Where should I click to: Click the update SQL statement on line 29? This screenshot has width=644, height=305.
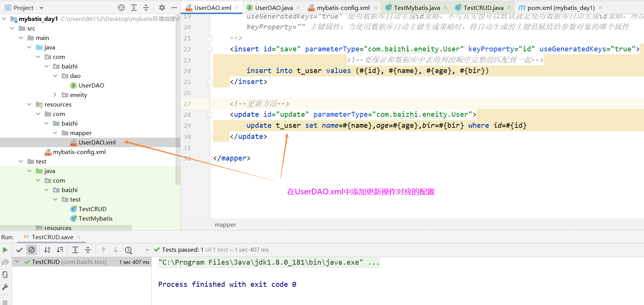[386, 125]
